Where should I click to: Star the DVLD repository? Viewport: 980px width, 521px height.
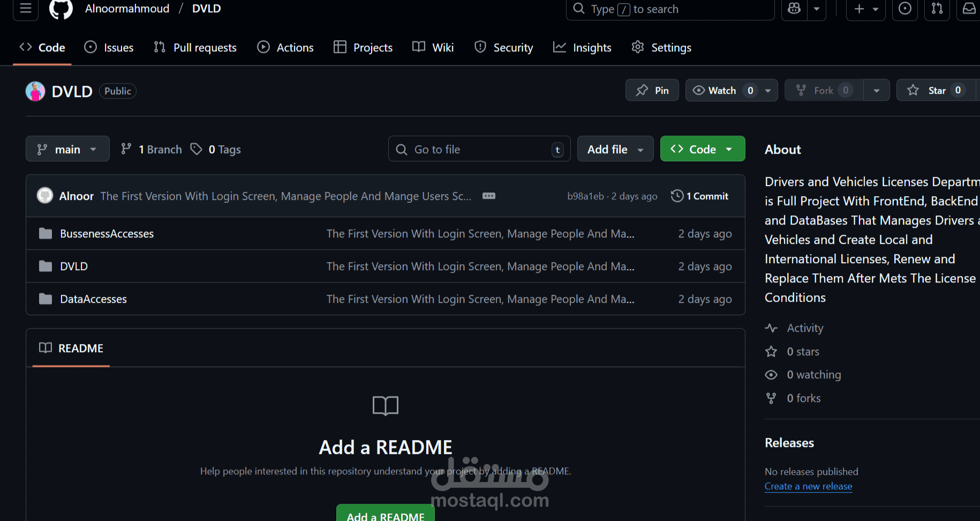click(936, 90)
